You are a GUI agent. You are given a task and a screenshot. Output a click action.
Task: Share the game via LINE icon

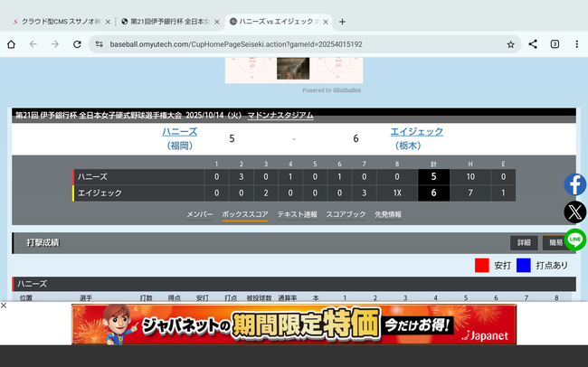click(574, 240)
